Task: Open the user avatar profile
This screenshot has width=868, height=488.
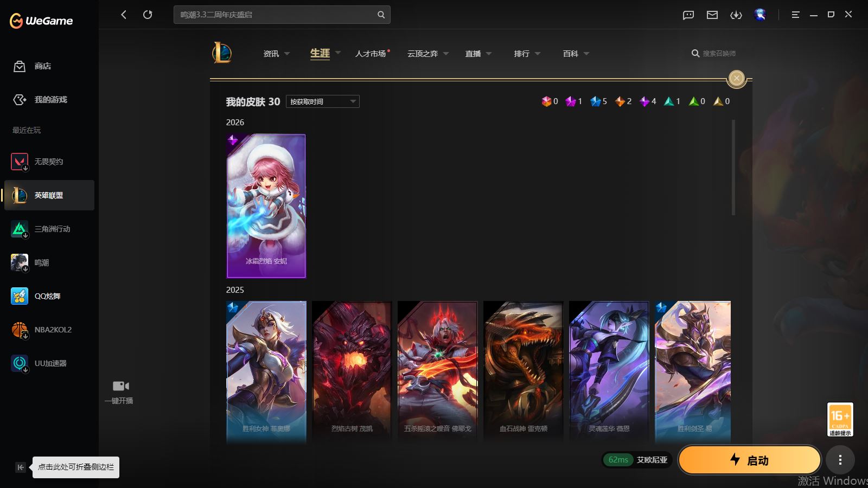Action: click(x=760, y=15)
